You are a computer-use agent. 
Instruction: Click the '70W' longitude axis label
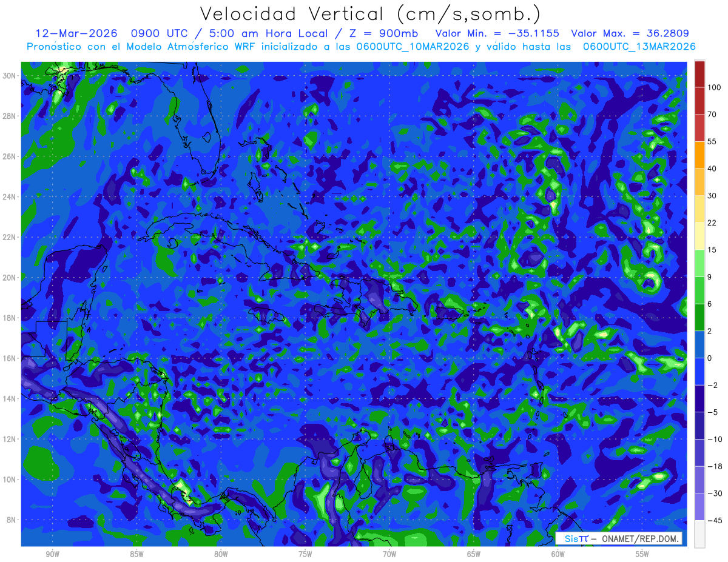click(389, 555)
